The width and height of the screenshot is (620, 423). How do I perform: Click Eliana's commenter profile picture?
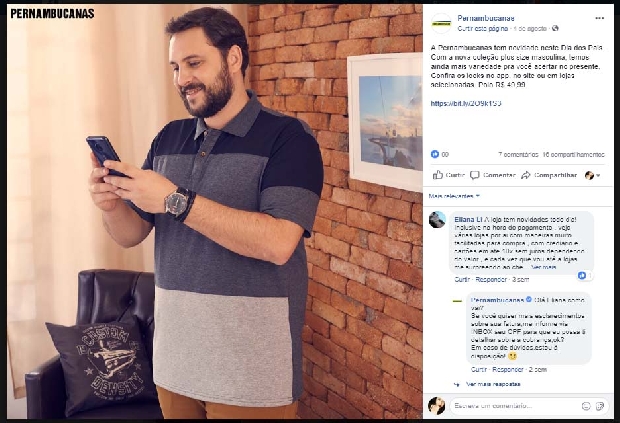pyautogui.click(x=437, y=219)
